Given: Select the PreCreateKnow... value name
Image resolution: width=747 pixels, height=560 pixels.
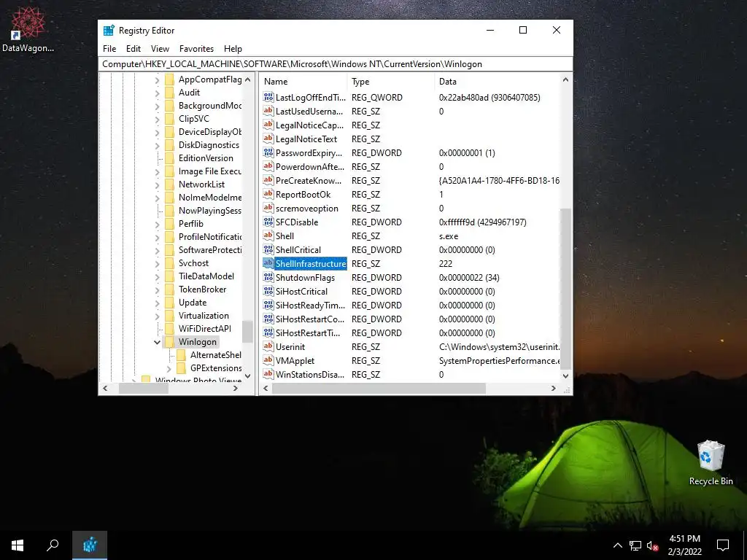Looking at the screenshot, I should pos(309,181).
